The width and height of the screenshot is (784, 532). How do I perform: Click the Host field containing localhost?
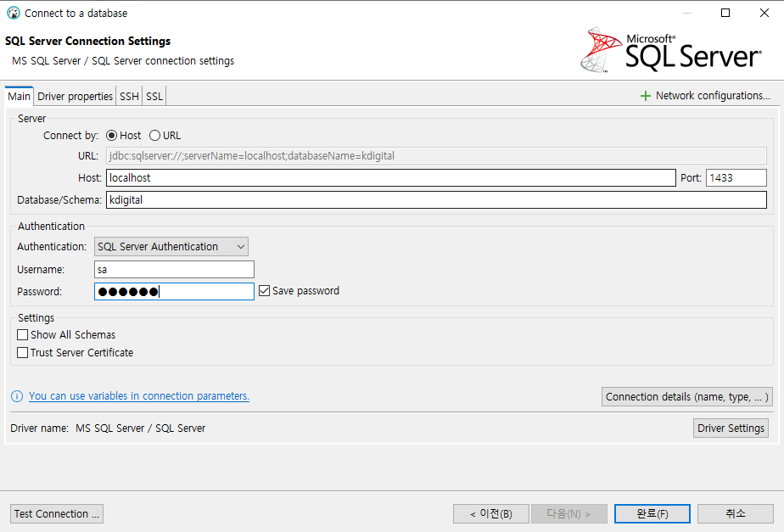coord(391,177)
